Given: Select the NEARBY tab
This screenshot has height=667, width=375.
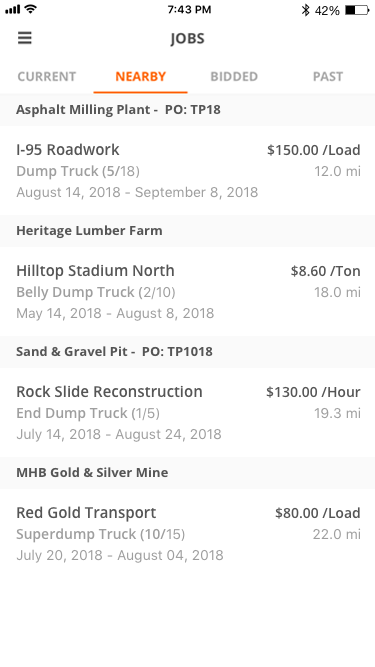Looking at the screenshot, I should [x=141, y=77].
